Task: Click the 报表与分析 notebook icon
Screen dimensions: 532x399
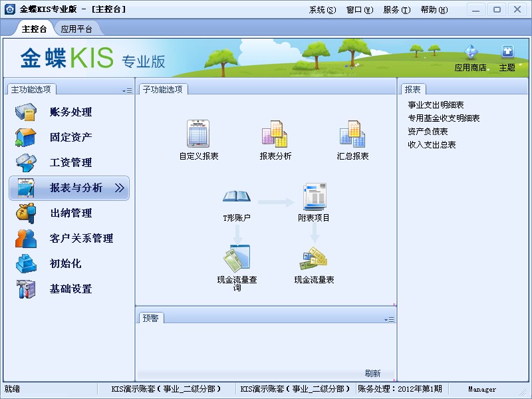Action: pyautogui.click(x=26, y=188)
